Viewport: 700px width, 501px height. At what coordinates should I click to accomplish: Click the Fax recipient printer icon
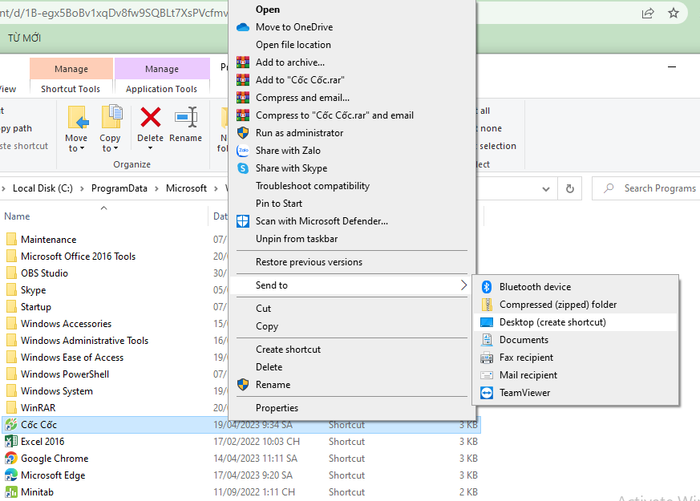[487, 358]
